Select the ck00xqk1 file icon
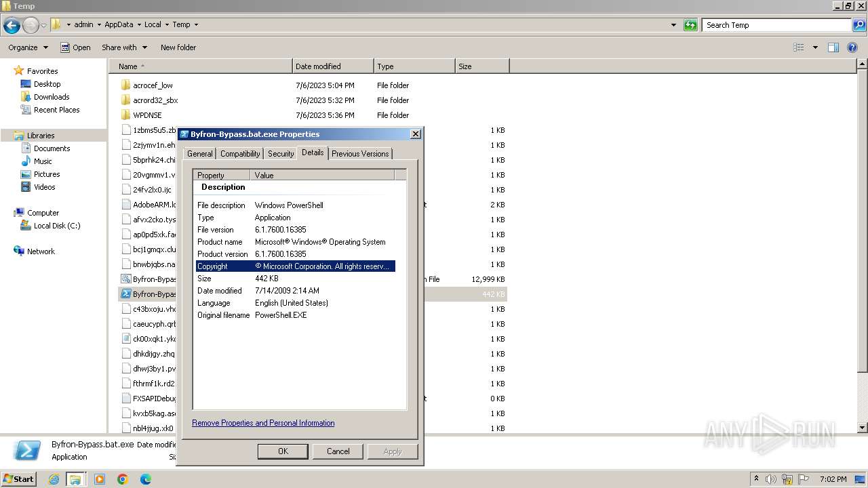Viewport: 868px width, 488px height. [x=125, y=339]
